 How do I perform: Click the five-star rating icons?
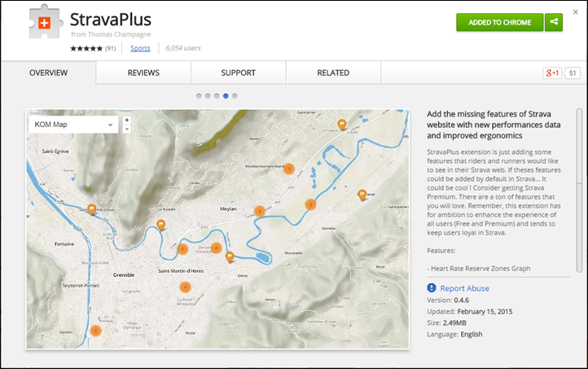pyautogui.click(x=86, y=48)
